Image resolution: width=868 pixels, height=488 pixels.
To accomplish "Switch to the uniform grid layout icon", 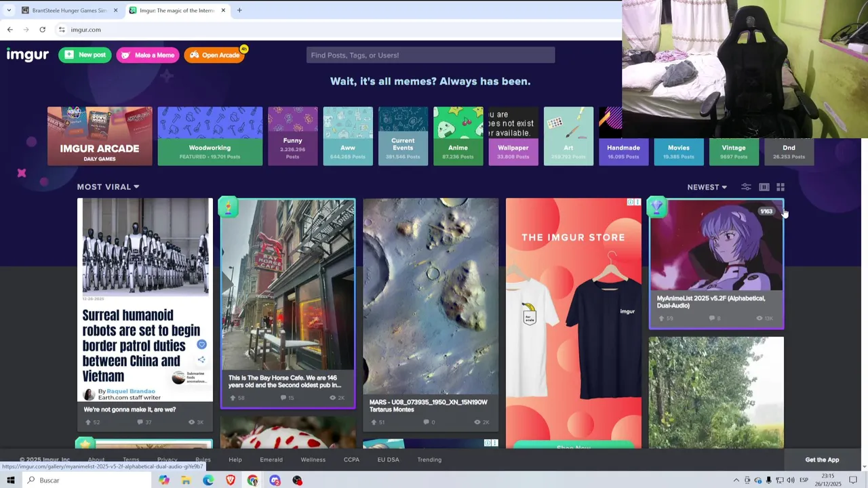I will tap(781, 187).
